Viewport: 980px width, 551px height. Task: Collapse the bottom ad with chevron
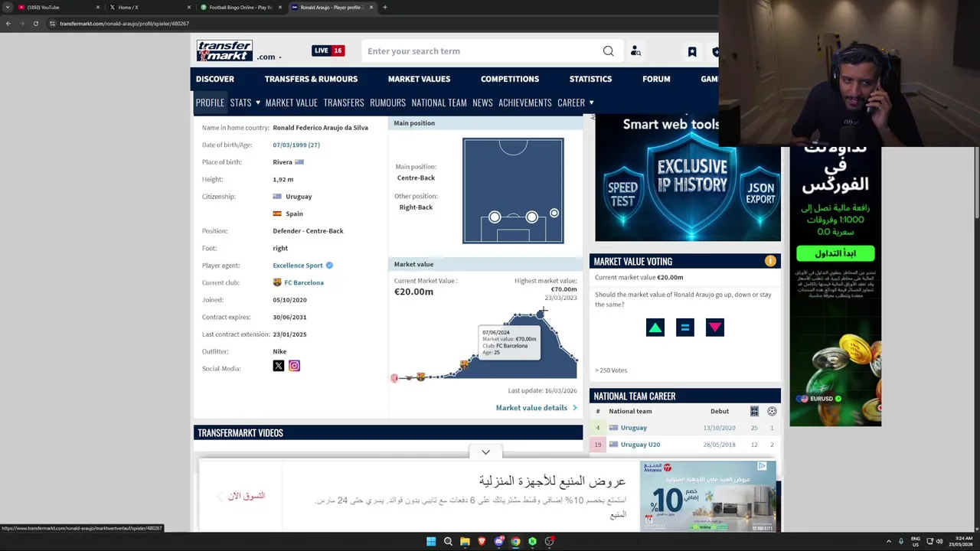pos(485,452)
